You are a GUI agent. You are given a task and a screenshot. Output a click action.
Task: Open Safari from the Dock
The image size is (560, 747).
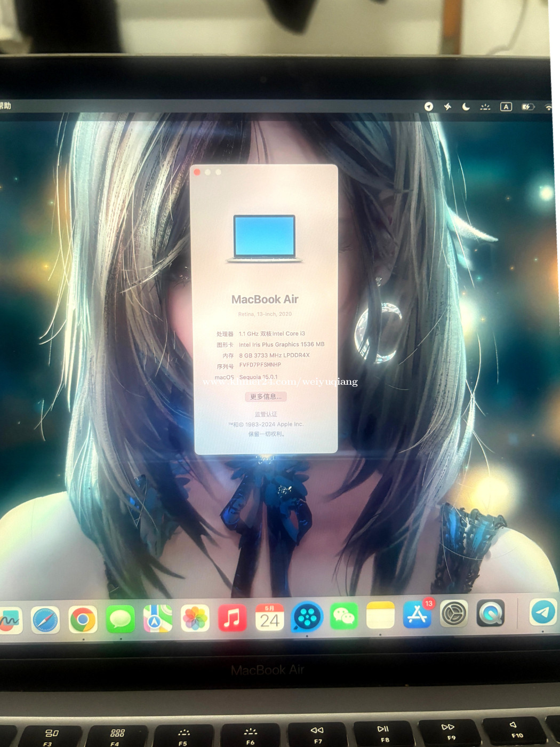click(45, 620)
